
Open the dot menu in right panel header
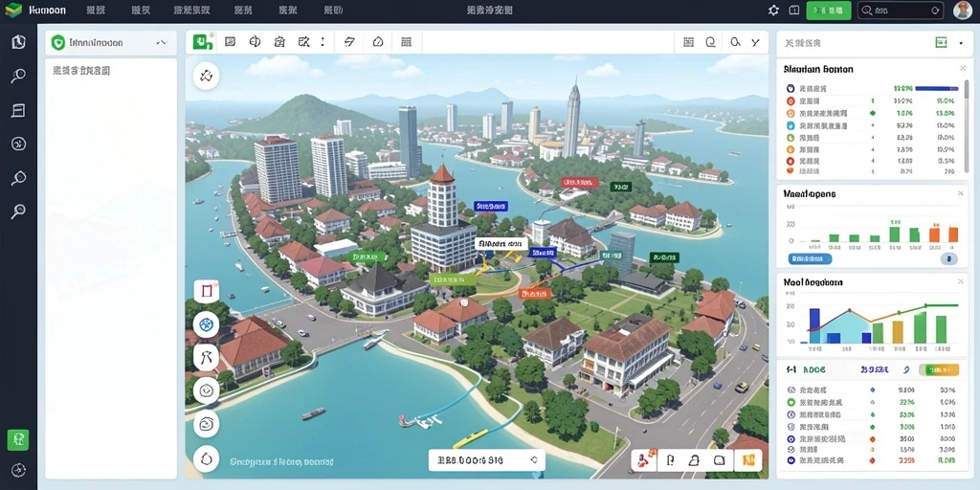tap(961, 42)
